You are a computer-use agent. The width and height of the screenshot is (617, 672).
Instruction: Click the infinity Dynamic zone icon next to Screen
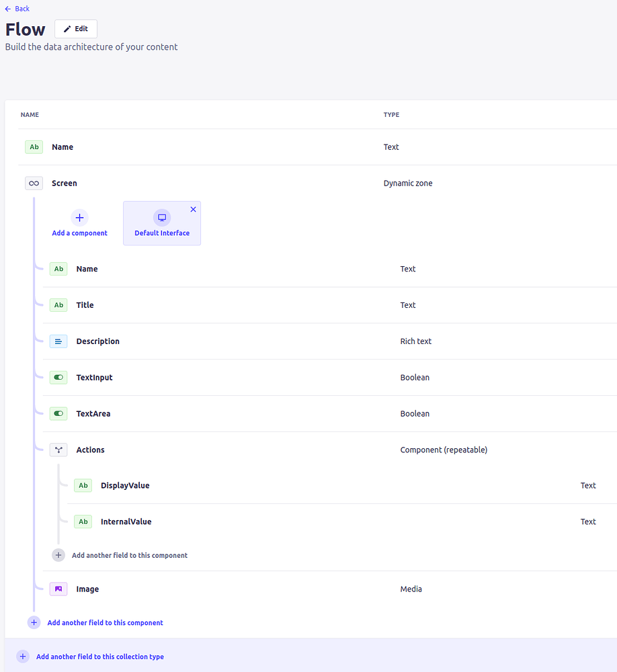point(34,183)
